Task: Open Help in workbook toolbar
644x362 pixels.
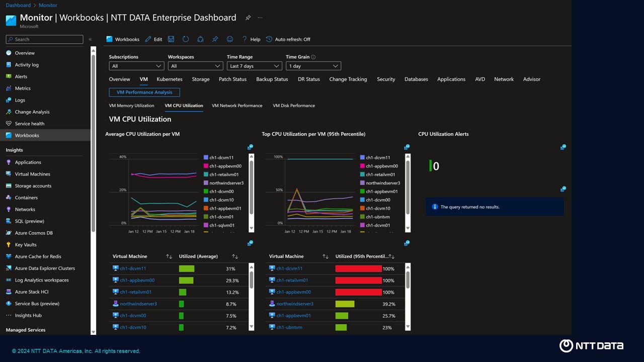Action: tap(251, 39)
